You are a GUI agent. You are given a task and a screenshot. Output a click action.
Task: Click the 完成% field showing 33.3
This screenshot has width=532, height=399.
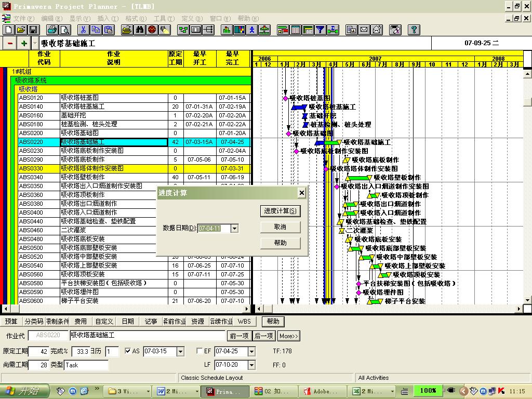(81, 352)
